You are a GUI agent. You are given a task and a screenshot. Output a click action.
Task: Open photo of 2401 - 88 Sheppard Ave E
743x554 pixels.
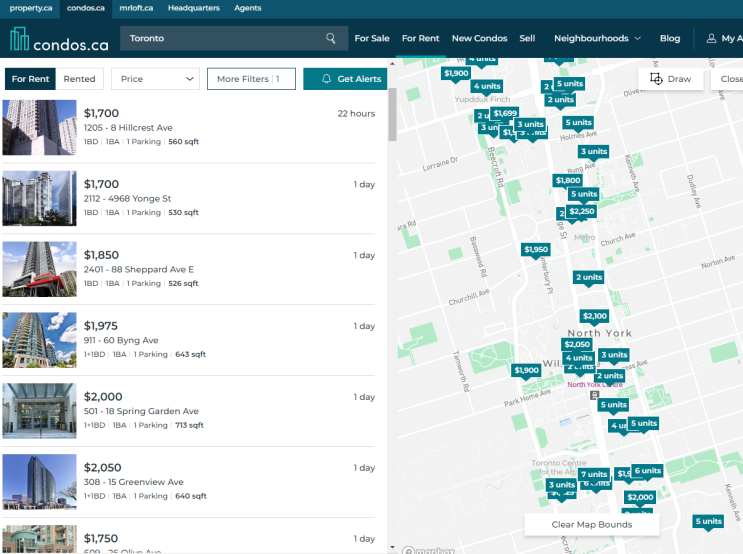pos(39,269)
